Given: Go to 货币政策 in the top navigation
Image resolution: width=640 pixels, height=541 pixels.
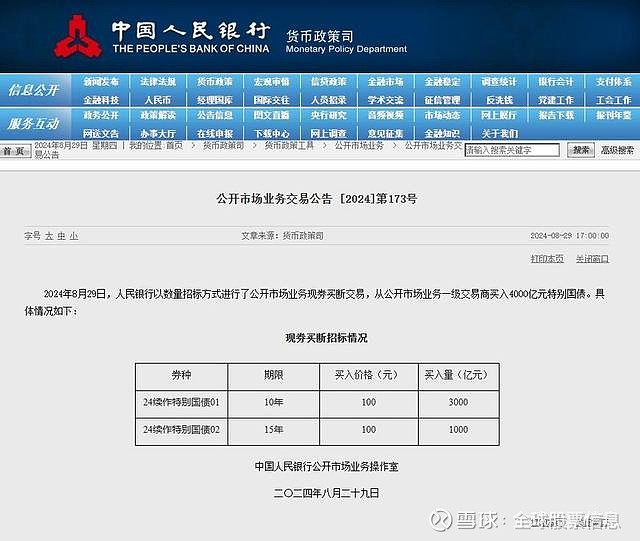Looking at the screenshot, I should tap(215, 82).
